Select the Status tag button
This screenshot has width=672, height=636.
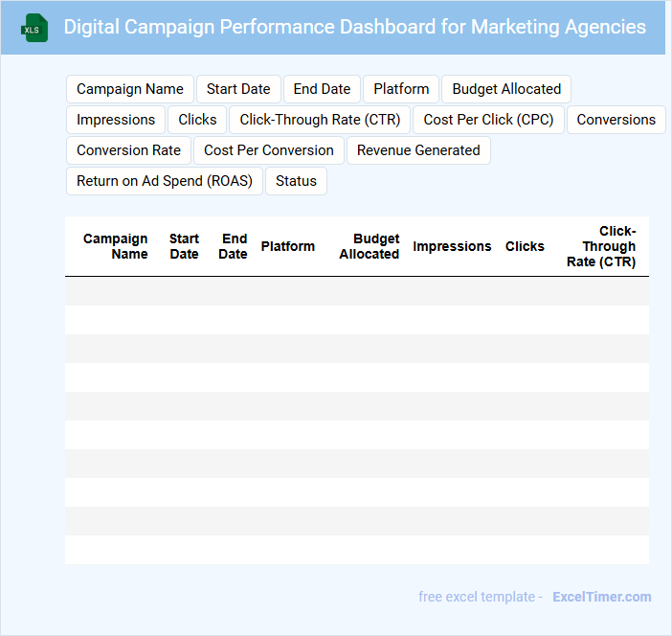[296, 181]
